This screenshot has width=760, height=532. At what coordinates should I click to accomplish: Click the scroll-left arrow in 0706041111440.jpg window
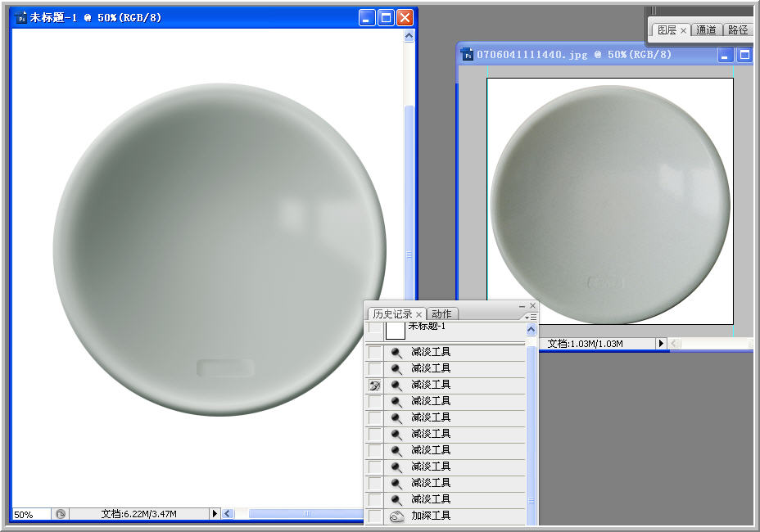(674, 344)
